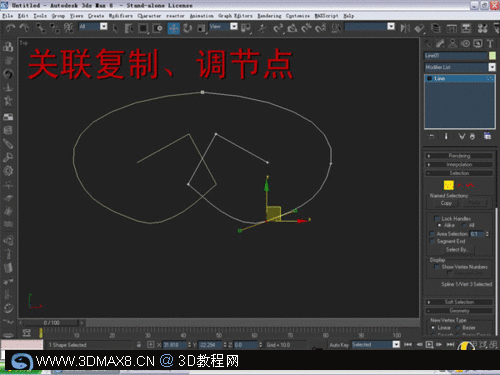Click the Undo arrow icon

coord(10,28)
